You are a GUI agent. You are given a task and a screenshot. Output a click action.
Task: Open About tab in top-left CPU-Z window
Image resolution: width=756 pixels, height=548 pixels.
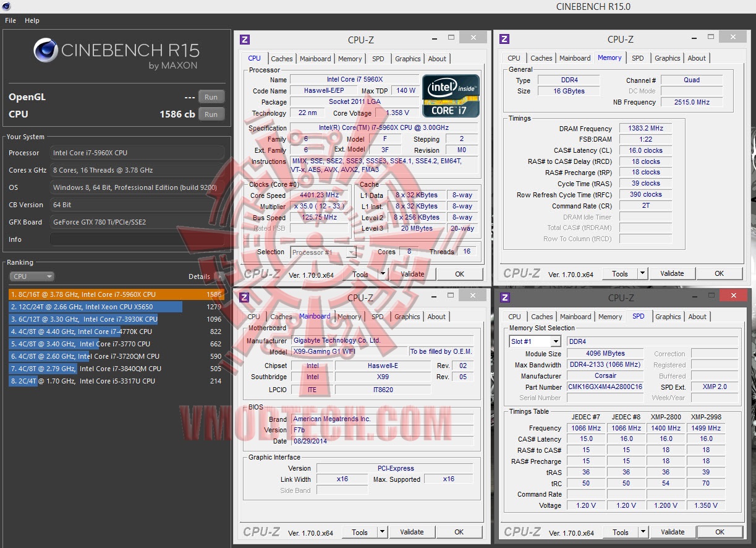(x=437, y=59)
